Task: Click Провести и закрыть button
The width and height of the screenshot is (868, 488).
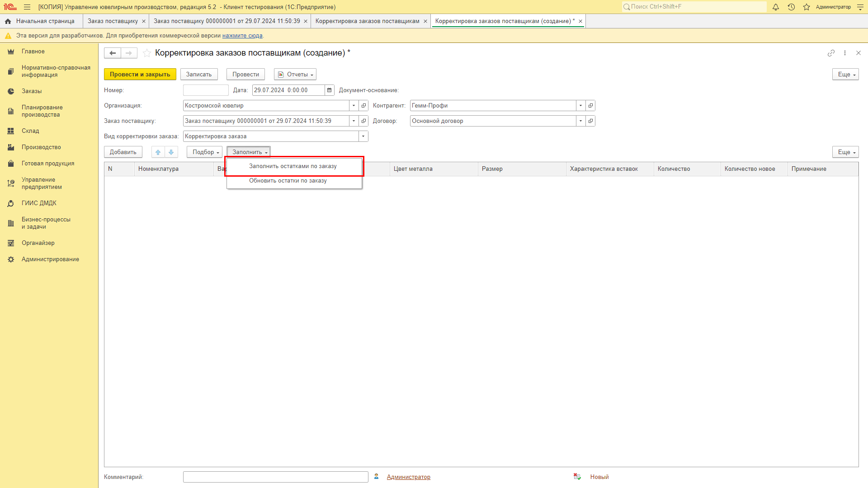Action: coord(140,75)
